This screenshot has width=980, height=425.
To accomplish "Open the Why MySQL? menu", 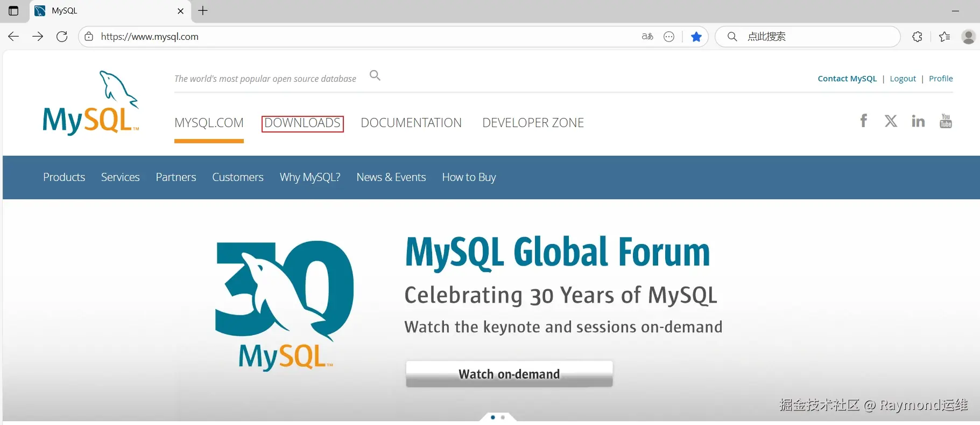I will (310, 177).
